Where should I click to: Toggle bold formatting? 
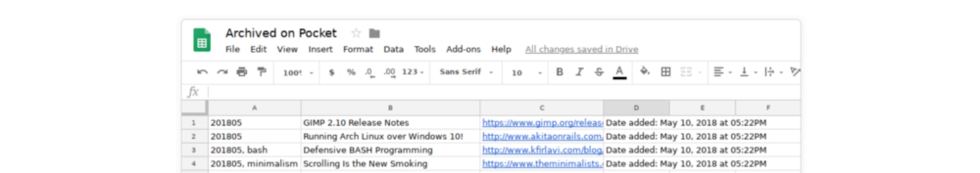coord(559,72)
